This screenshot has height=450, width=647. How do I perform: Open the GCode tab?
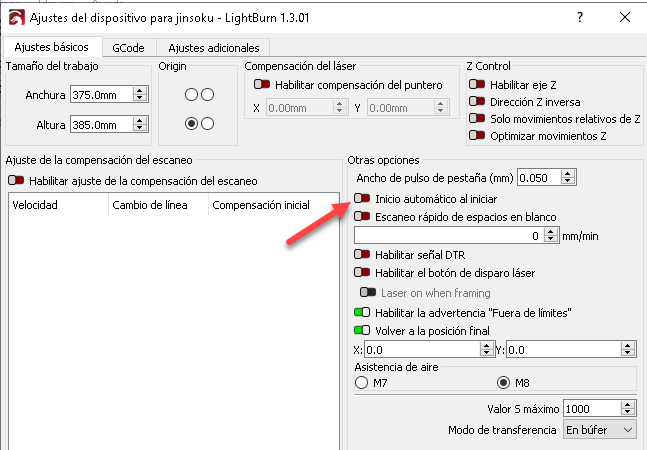pyautogui.click(x=128, y=48)
